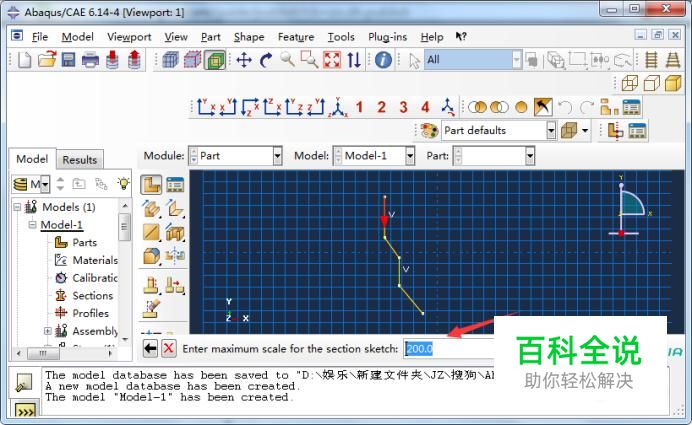Apply saved view 3
This screenshot has height=425, width=692.
coord(403,107)
